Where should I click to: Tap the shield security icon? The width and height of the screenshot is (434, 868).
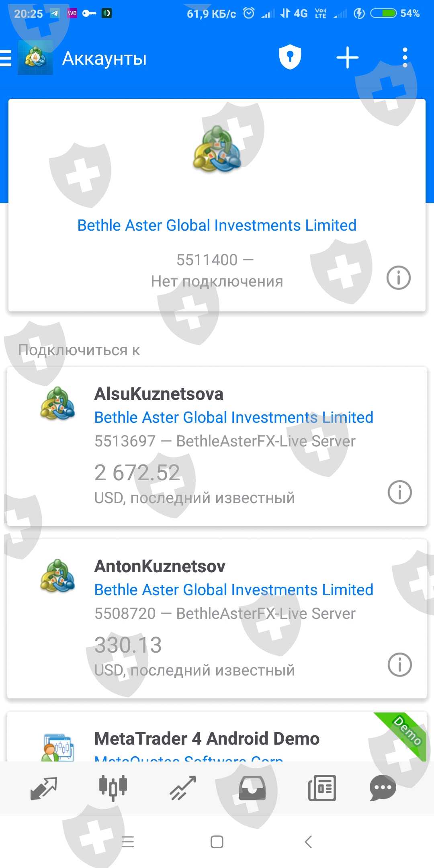(x=290, y=57)
